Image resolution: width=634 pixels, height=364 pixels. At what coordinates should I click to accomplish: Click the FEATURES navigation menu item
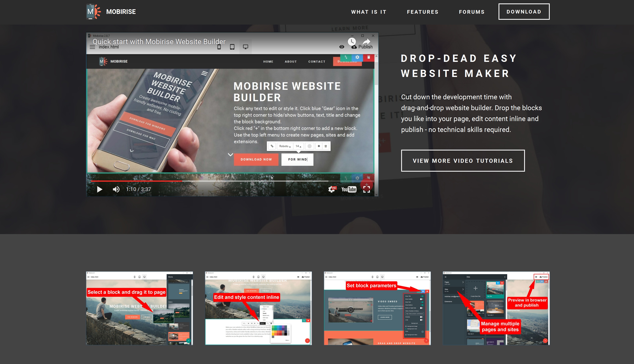pyautogui.click(x=422, y=12)
